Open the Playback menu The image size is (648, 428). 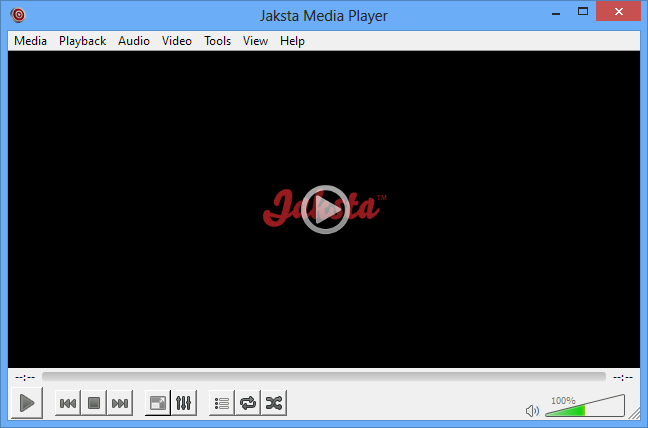click(83, 41)
